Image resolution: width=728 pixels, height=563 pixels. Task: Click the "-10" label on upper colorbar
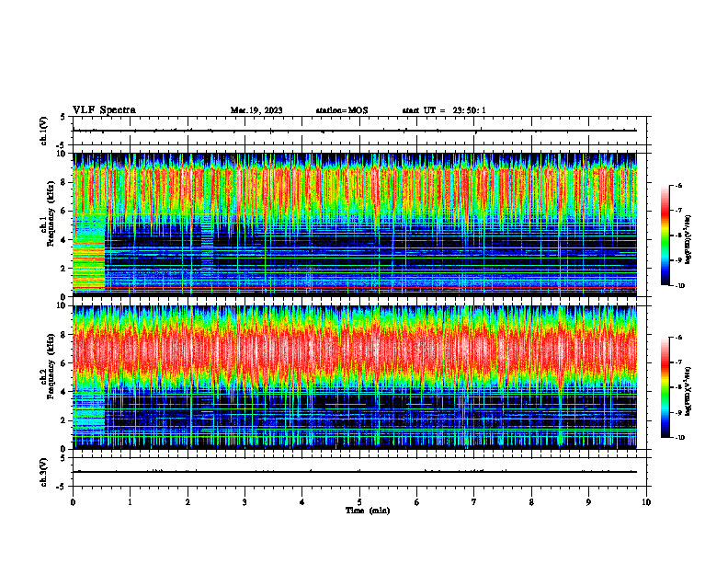click(x=679, y=286)
